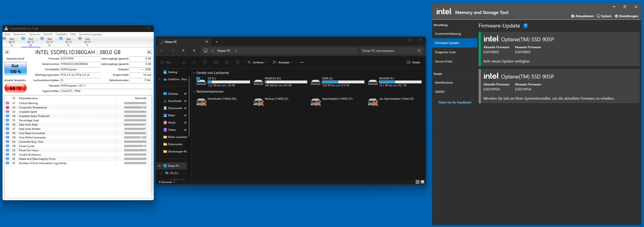Open the Anzeigen dropdown
Screen dimensions: 644x227
(282, 62)
